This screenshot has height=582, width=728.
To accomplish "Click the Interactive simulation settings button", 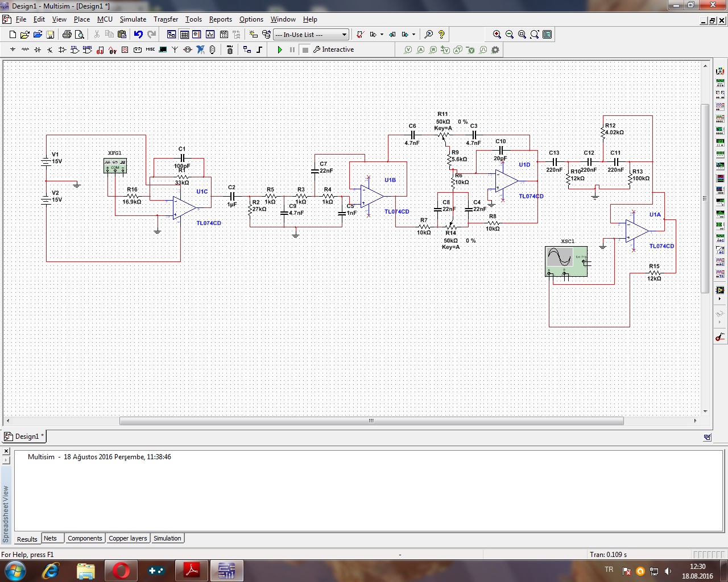I will point(334,50).
